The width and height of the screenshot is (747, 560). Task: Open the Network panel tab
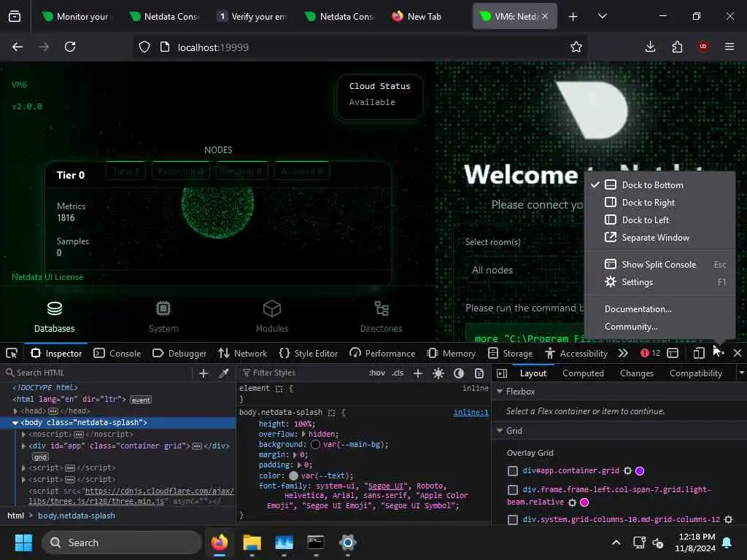click(x=242, y=354)
